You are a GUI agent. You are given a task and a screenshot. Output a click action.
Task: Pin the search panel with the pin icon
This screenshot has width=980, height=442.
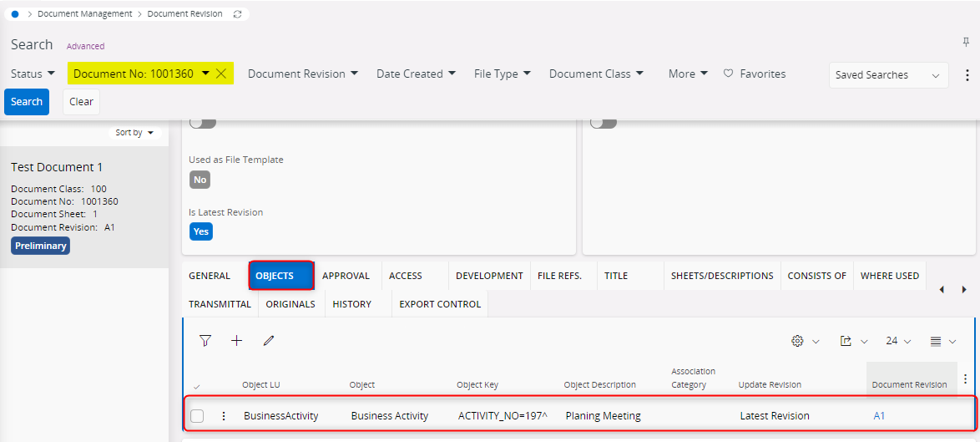(x=967, y=43)
